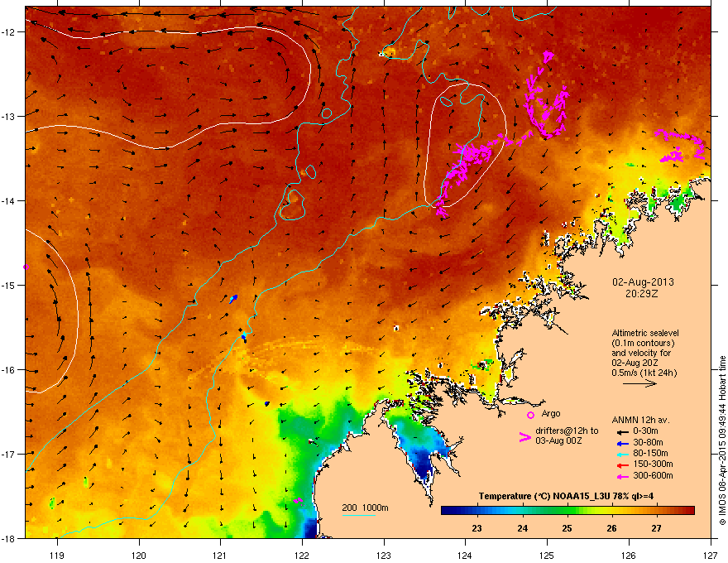Click the longitude axis label '127'
Image resolution: width=728 pixels, height=563 pixels.
point(711,556)
